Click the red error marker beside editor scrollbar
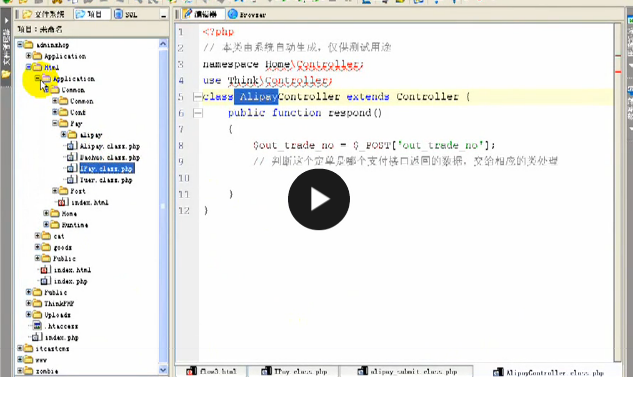Screen dimensions: 633x400 pyautogui.click(x=618, y=72)
